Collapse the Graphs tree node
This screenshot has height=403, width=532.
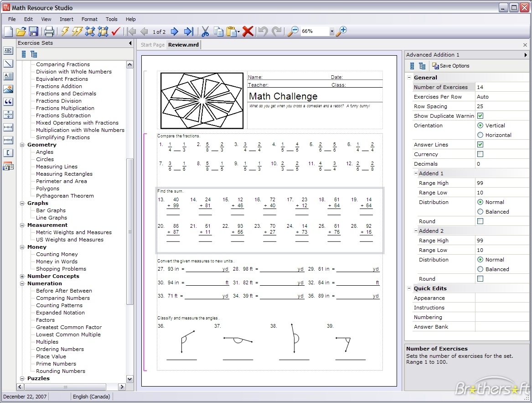pos(22,203)
